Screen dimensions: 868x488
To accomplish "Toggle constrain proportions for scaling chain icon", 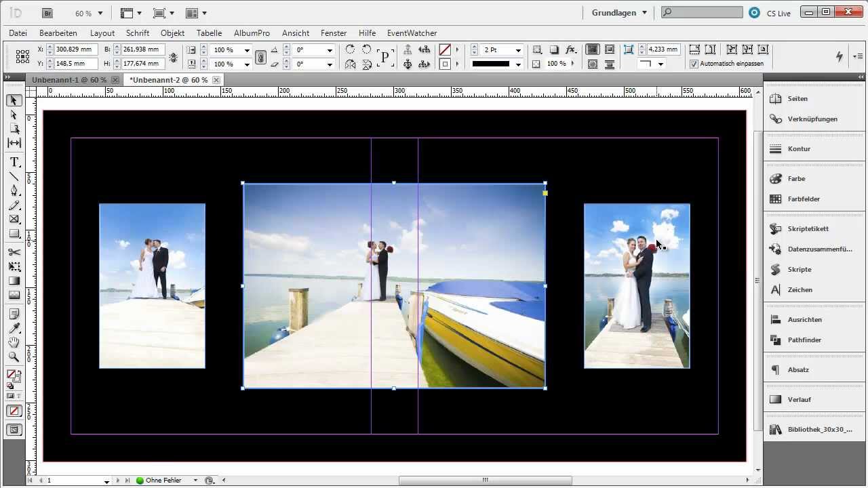I will [x=260, y=57].
